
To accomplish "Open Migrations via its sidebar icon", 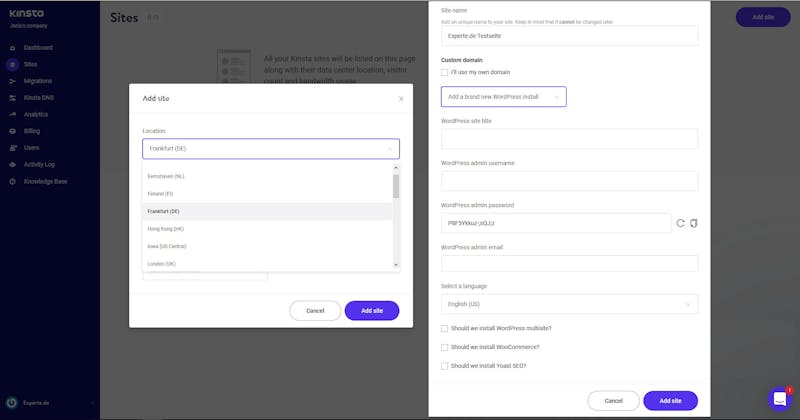I will (x=12, y=81).
